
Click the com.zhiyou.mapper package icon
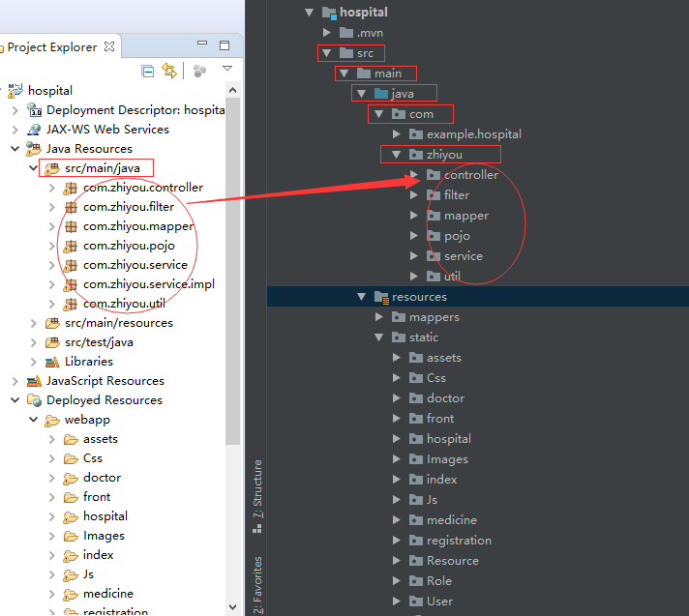point(71,226)
